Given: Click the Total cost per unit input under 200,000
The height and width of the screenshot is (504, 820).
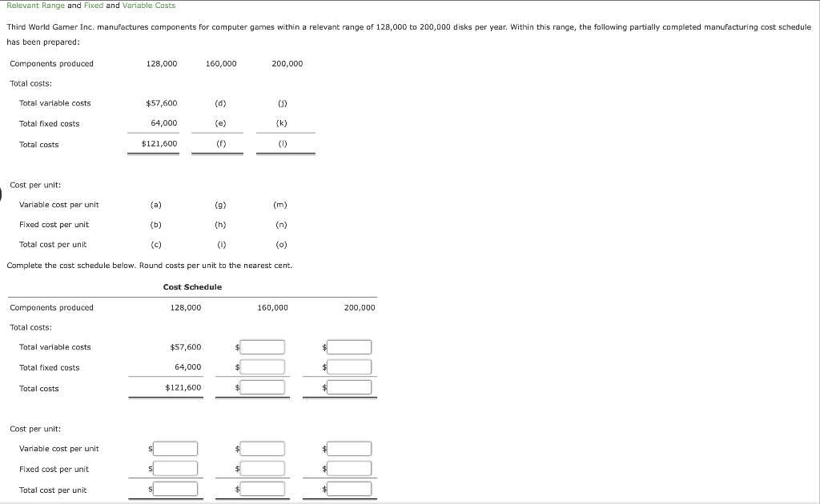Looking at the screenshot, I should pos(350,489).
